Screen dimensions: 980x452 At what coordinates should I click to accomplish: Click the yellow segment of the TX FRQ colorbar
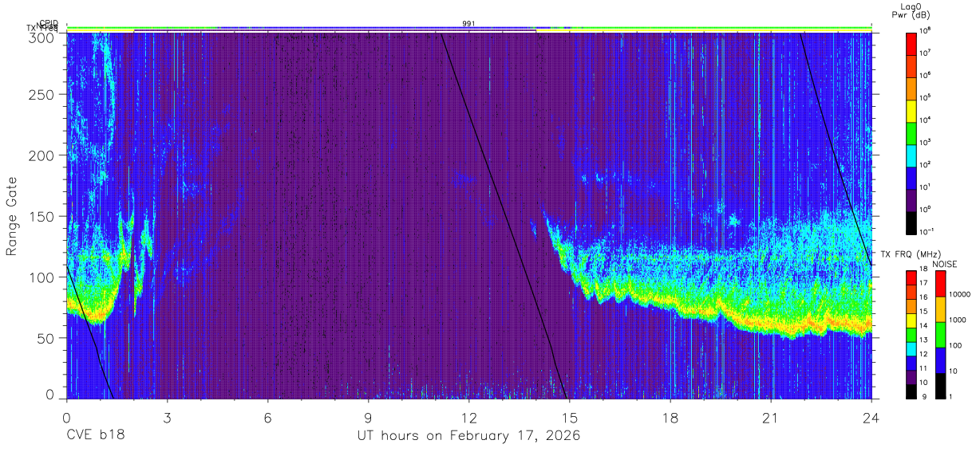point(911,320)
